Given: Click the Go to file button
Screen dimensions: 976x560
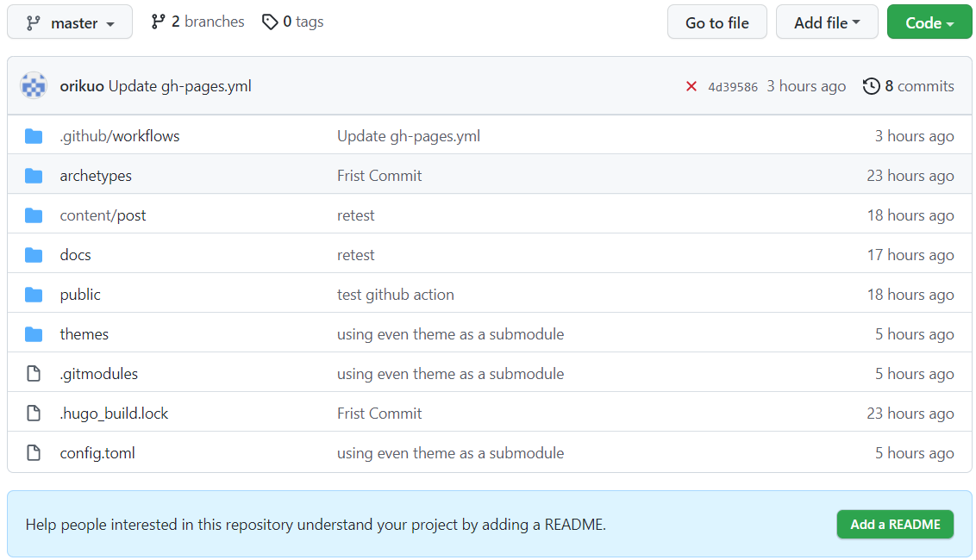Looking at the screenshot, I should point(716,22).
